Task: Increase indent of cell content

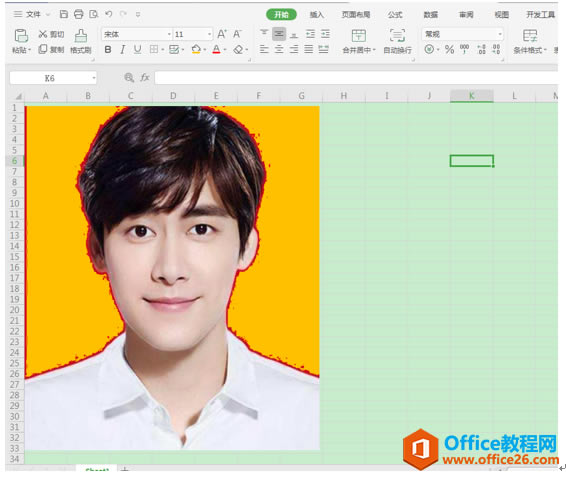Action: (x=325, y=34)
